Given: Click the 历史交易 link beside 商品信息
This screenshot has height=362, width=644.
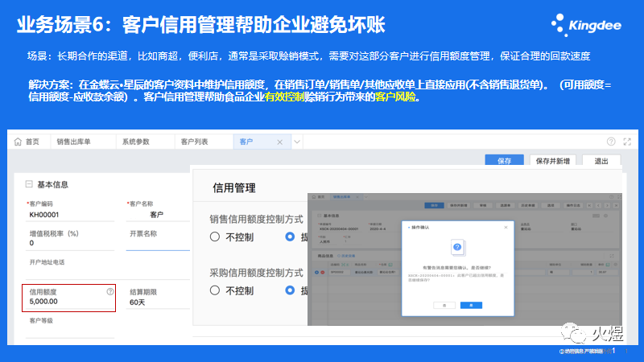Looking at the screenshot, I should click(347, 256).
